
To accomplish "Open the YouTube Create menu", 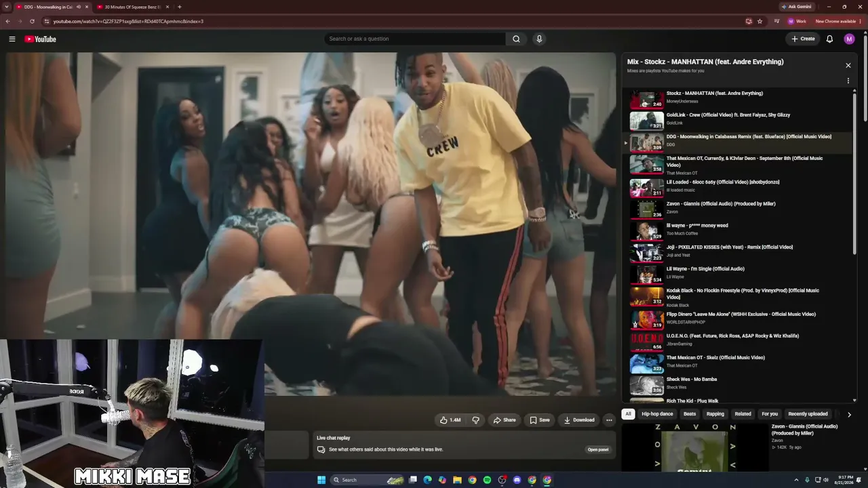I will tap(803, 39).
